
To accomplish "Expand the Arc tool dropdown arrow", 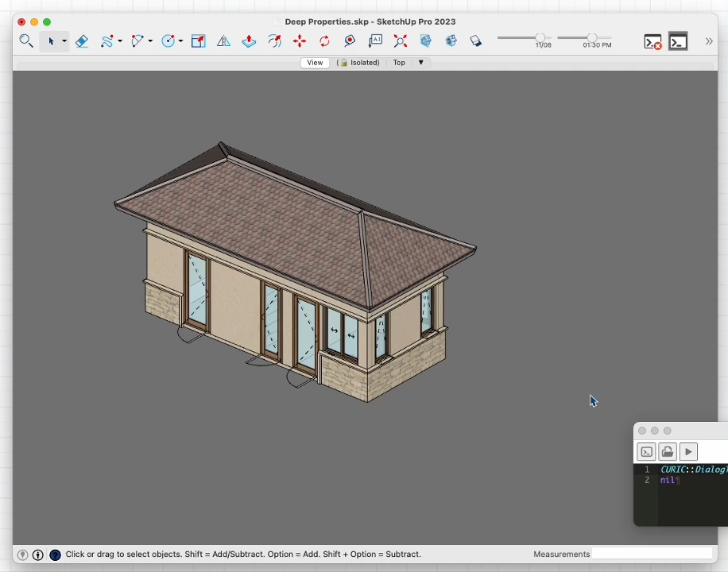I will [150, 42].
